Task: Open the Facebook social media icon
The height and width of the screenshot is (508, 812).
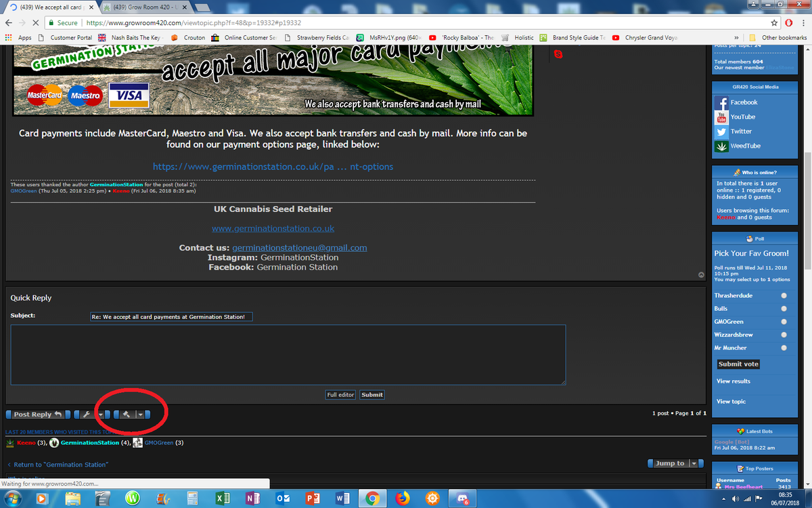Action: click(x=721, y=103)
